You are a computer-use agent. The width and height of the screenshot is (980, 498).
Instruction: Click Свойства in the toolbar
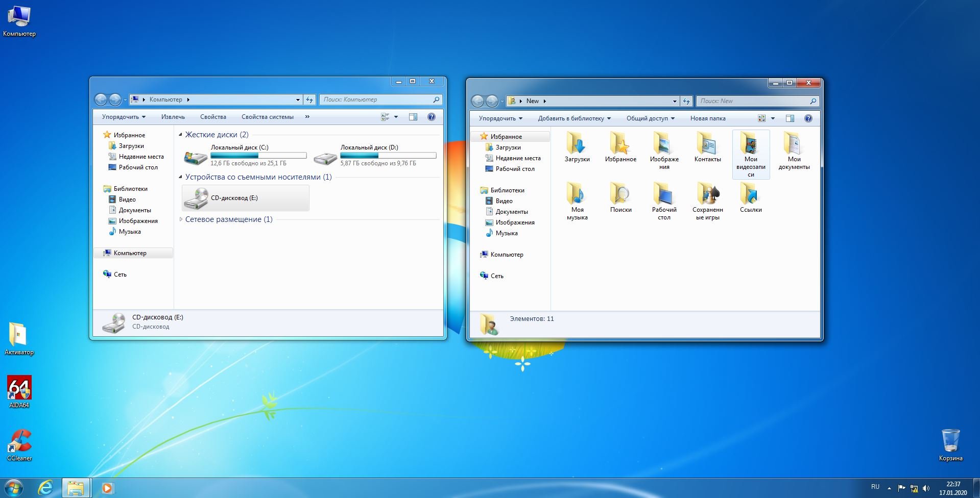[213, 117]
